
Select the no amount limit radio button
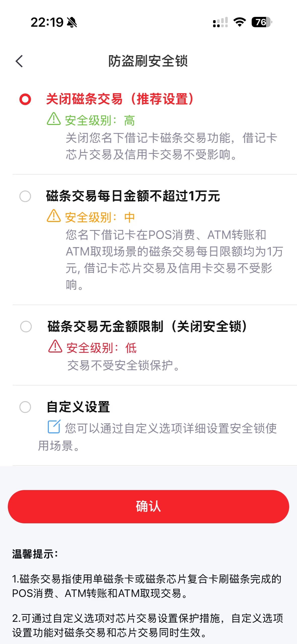coord(26,327)
